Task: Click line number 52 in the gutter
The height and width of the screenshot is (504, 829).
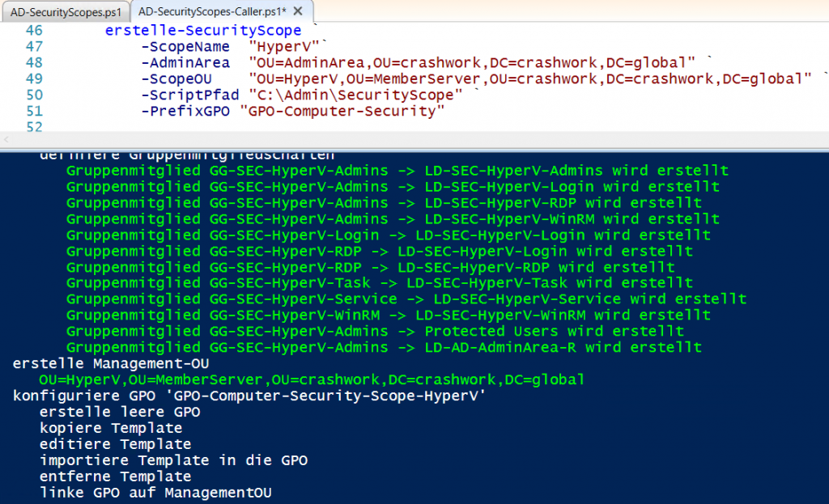Action: coord(34,127)
